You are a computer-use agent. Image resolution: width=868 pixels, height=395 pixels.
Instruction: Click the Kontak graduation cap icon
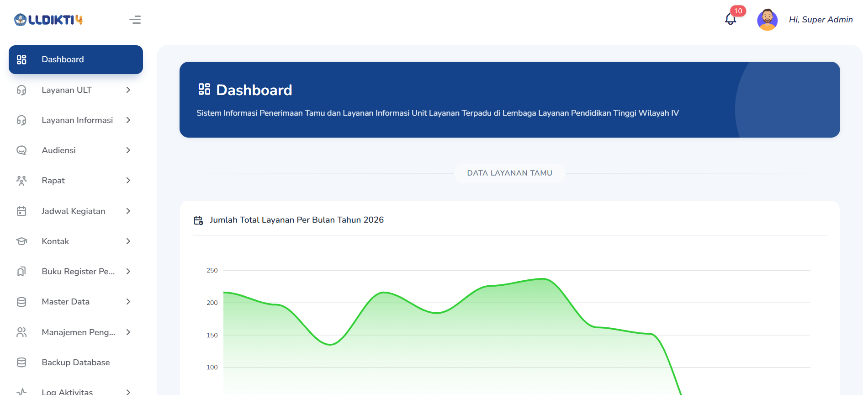pyautogui.click(x=21, y=241)
